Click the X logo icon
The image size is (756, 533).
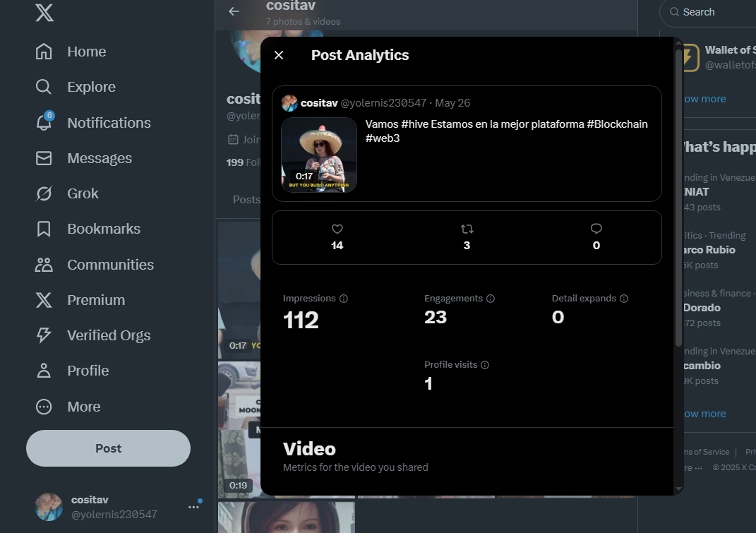point(44,12)
